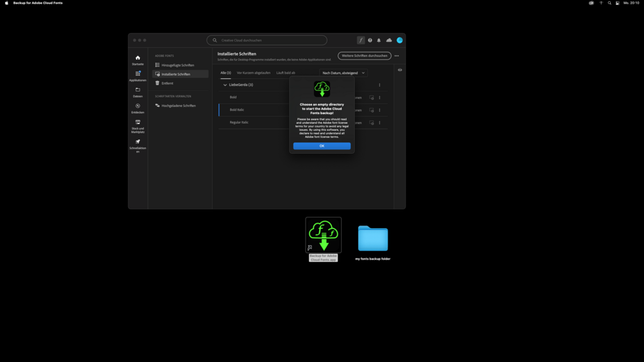The height and width of the screenshot is (362, 644).
Task: Click the Creative Cloud menu bar icon
Action: pyautogui.click(x=591, y=3)
